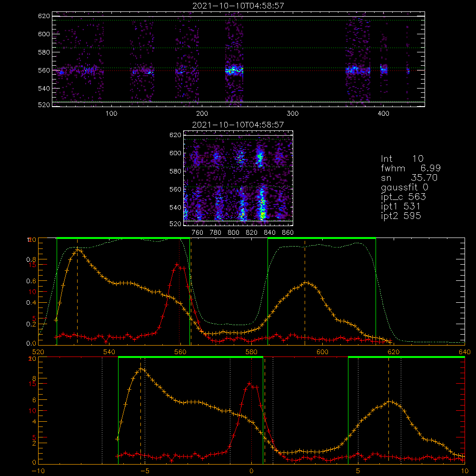This screenshot has width=476, height=476.
Task: Click y-axis label 580 of top spectrogram
Action: pyautogui.click(x=44, y=52)
